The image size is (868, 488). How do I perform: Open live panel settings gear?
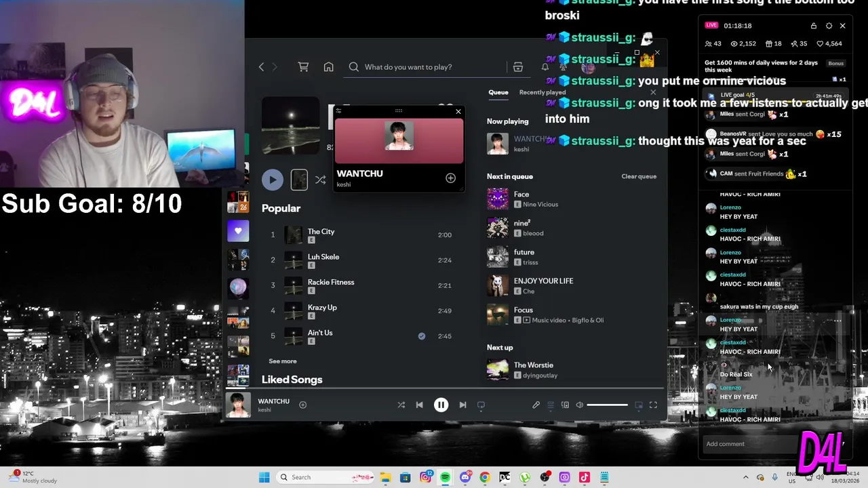pyautogui.click(x=829, y=26)
